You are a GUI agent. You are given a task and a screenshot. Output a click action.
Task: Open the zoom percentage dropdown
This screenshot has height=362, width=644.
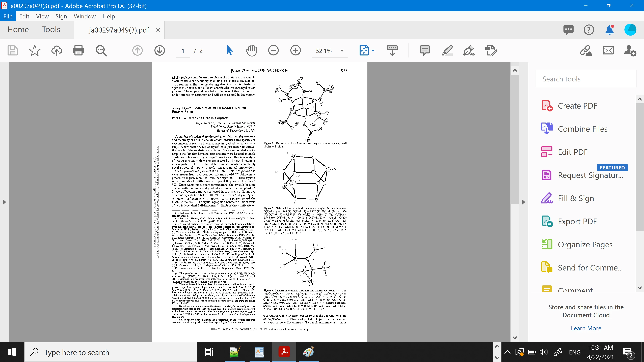tap(342, 50)
